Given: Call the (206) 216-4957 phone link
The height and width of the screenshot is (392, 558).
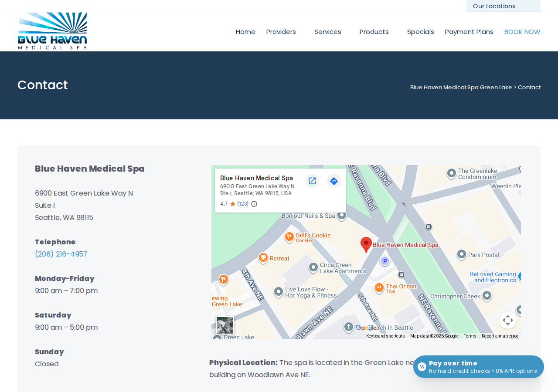Looking at the screenshot, I should 61,254.
